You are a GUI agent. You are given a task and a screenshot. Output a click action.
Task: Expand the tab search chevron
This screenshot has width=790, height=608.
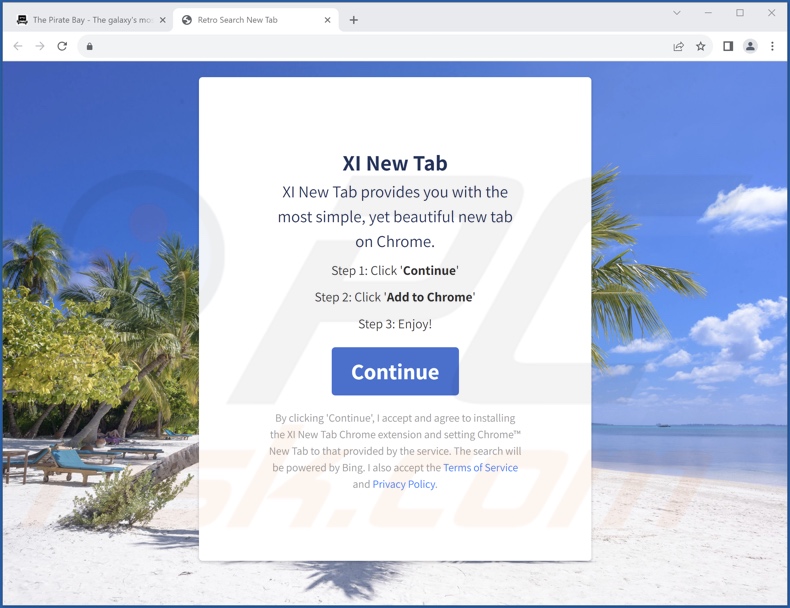coord(677,13)
